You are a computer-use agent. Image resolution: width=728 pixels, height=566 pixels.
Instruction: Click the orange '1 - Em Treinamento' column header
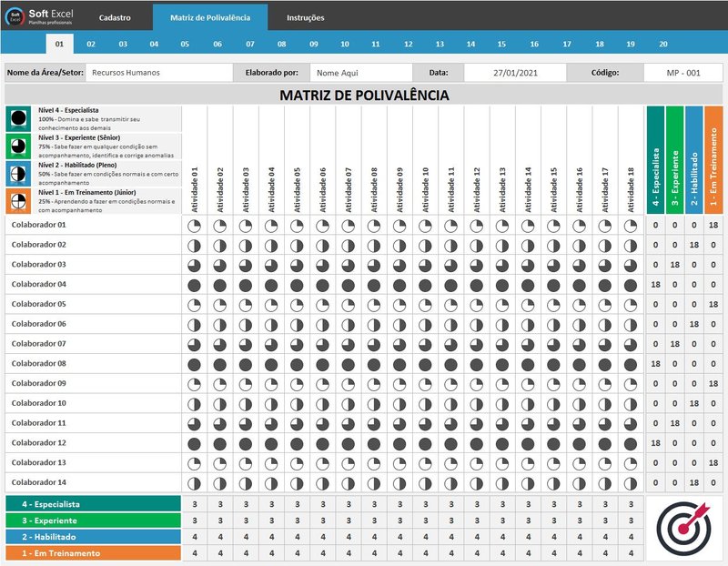(x=713, y=160)
